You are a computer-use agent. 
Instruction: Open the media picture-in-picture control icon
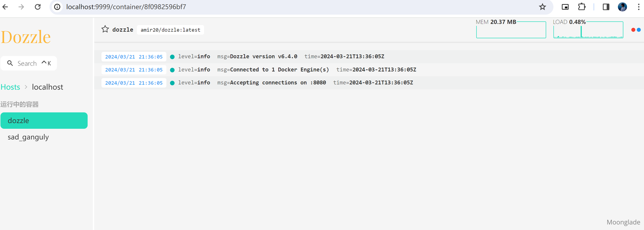point(565,7)
